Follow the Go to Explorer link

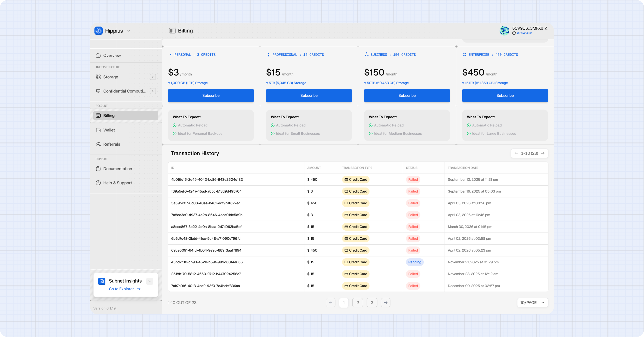125,289
